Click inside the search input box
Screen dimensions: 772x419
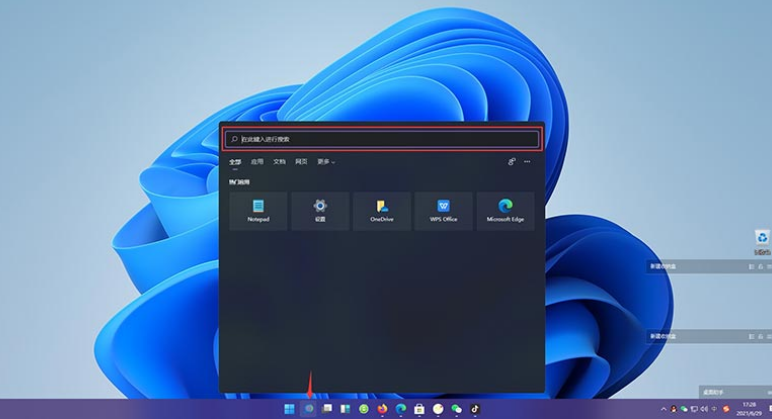(x=382, y=139)
